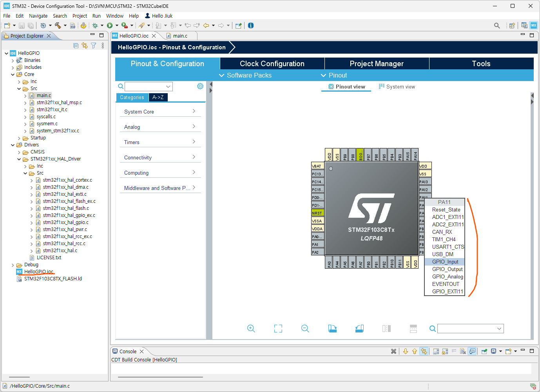This screenshot has height=392, width=540.
Task: Click the NRST pin on the chip
Action: tap(317, 213)
